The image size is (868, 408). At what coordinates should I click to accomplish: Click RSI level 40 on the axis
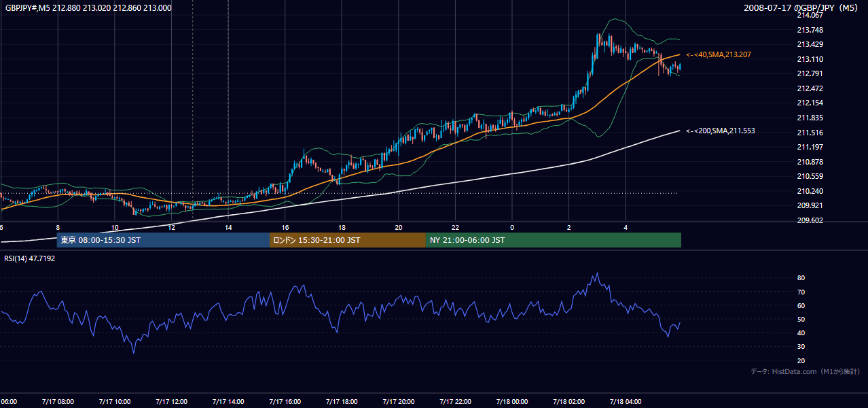801,333
